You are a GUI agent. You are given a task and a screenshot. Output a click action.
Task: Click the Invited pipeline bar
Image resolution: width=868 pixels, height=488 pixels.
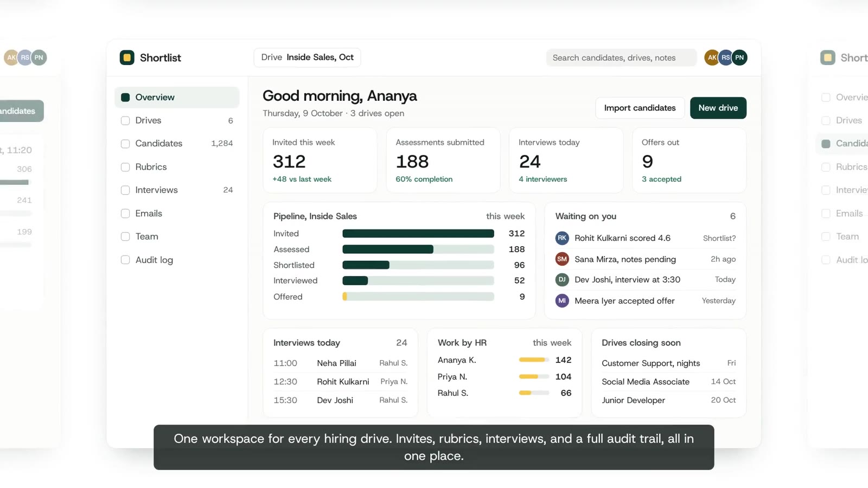pos(418,234)
